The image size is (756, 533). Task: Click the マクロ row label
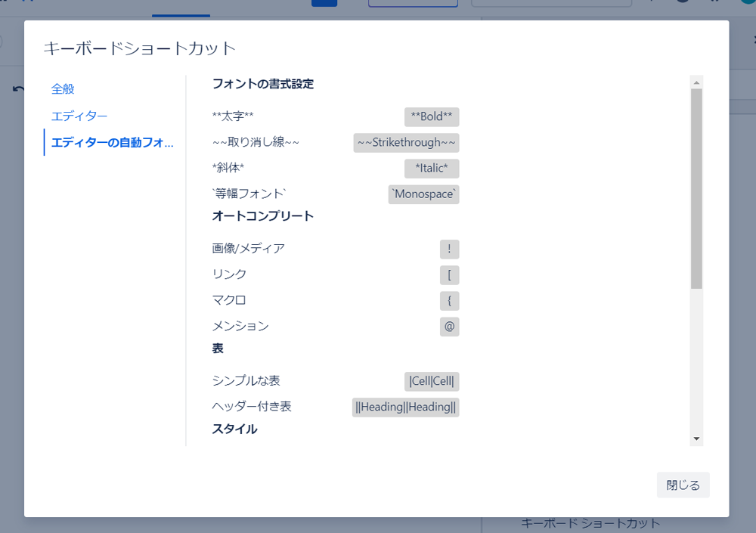(x=230, y=300)
